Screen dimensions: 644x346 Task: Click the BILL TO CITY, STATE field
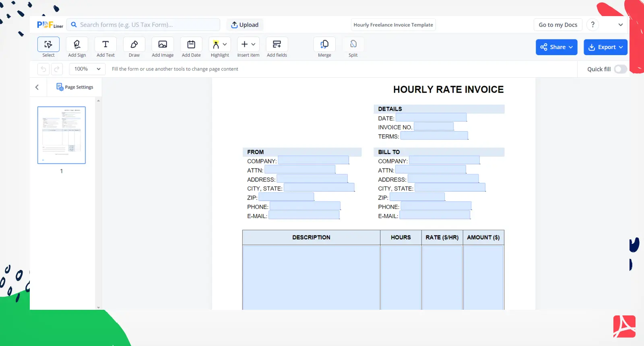tap(450, 187)
